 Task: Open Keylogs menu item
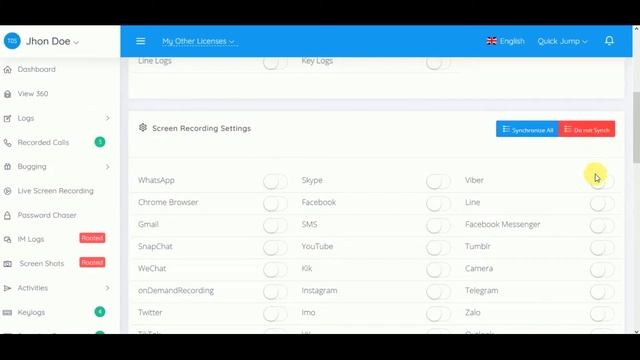31,313
